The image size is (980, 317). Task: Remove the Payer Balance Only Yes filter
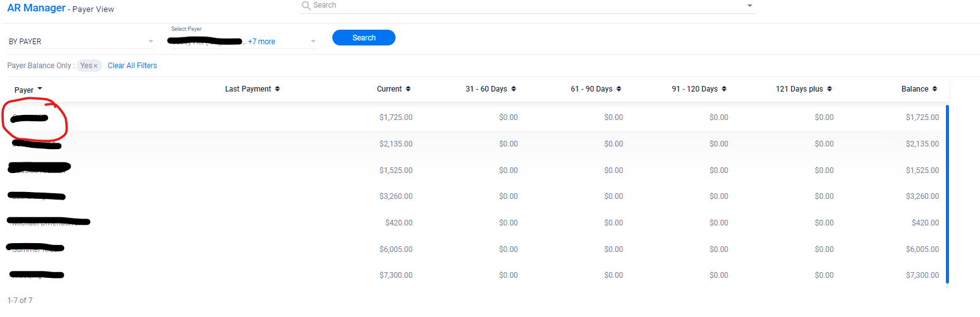[95, 66]
